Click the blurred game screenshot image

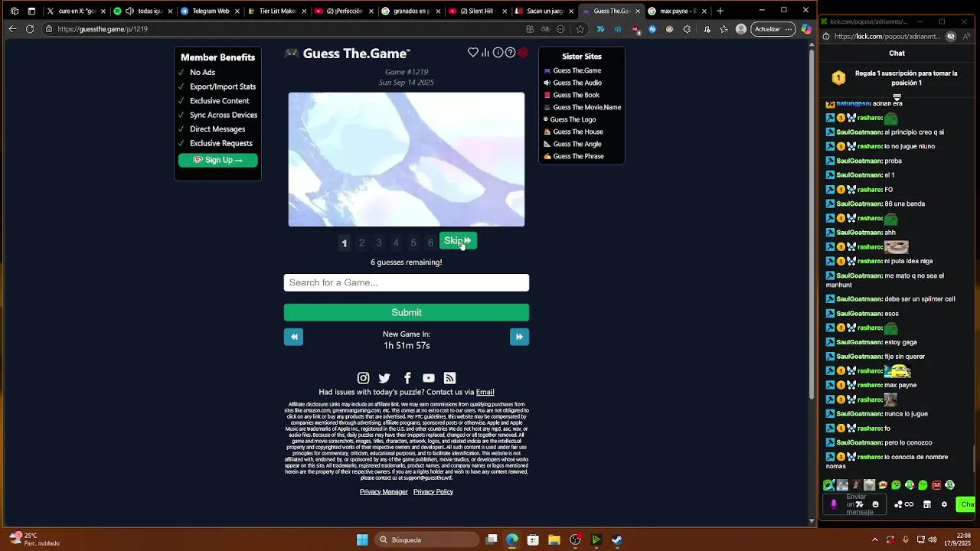click(407, 159)
